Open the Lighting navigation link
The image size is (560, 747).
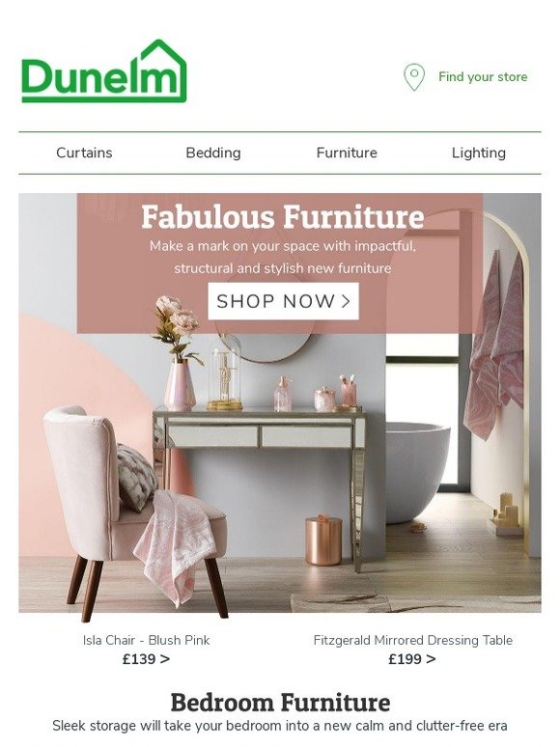tap(479, 152)
